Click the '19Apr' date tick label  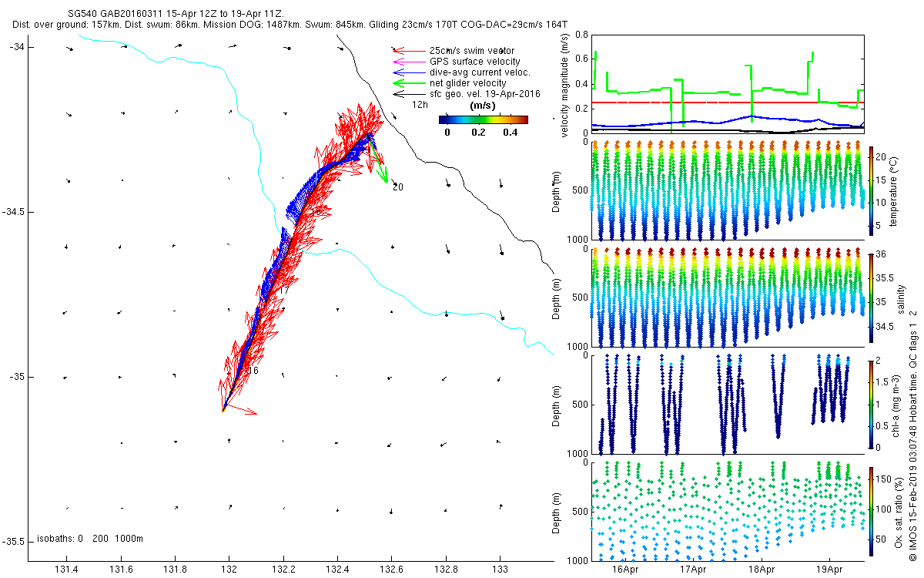point(830,570)
